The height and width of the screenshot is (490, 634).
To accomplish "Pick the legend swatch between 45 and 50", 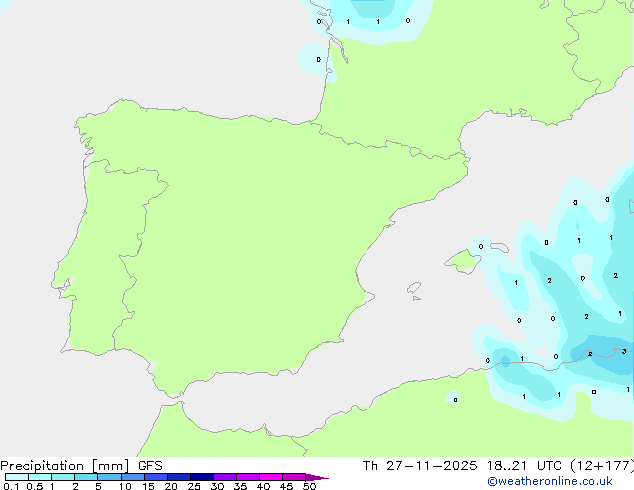I will [x=294, y=477].
